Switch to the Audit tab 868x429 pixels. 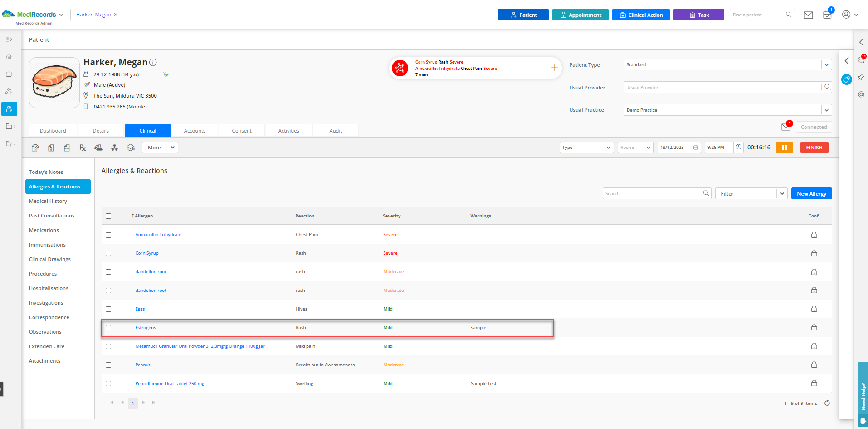[x=336, y=131]
